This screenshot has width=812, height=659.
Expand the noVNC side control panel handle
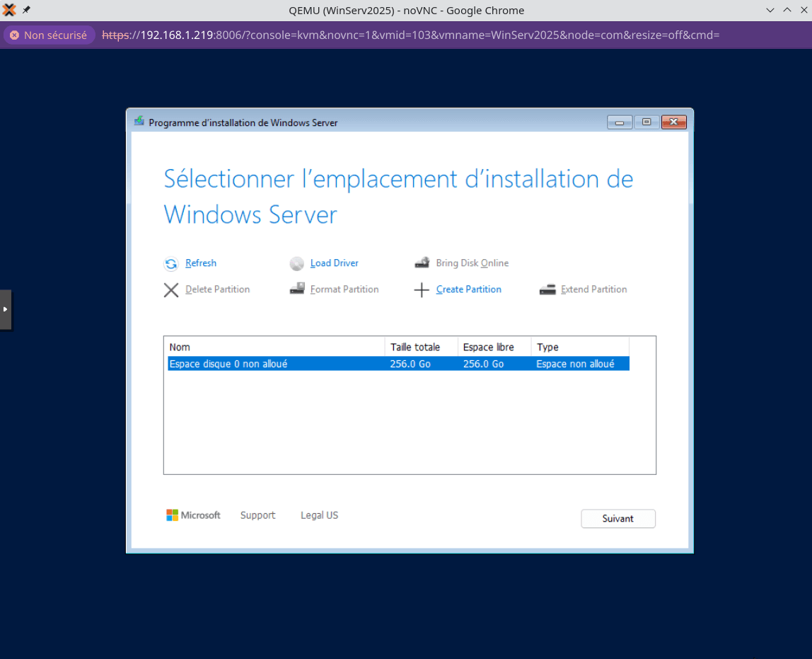click(6, 309)
